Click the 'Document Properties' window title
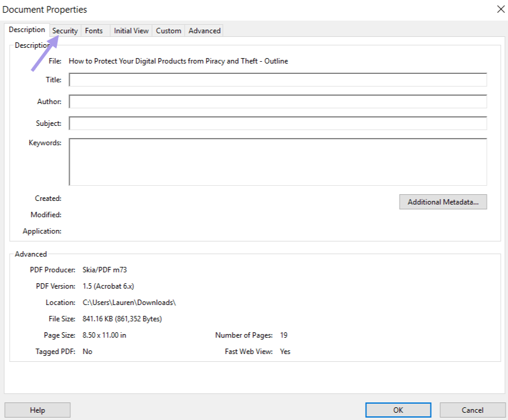The image size is (508, 420). 45,10
